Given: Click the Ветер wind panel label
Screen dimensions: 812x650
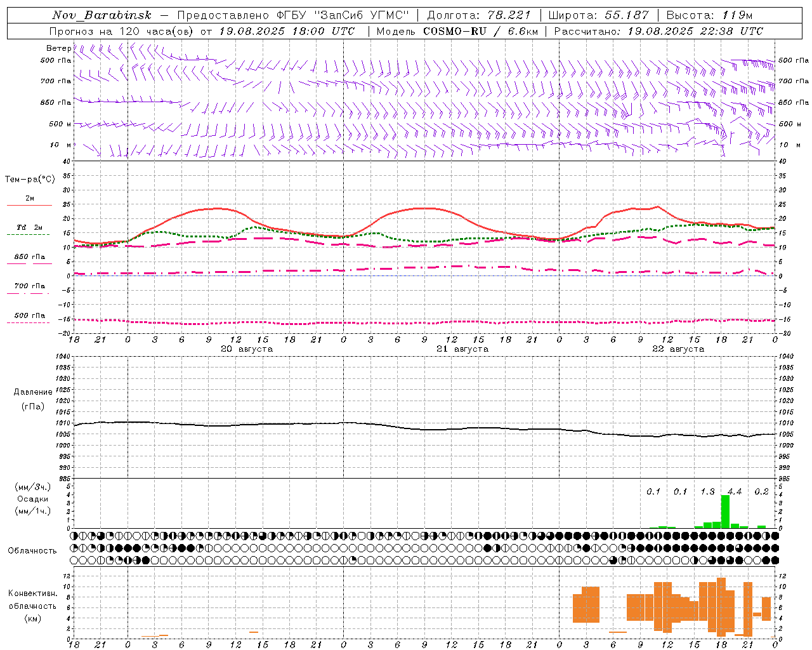Looking at the screenshot, I should [58, 48].
